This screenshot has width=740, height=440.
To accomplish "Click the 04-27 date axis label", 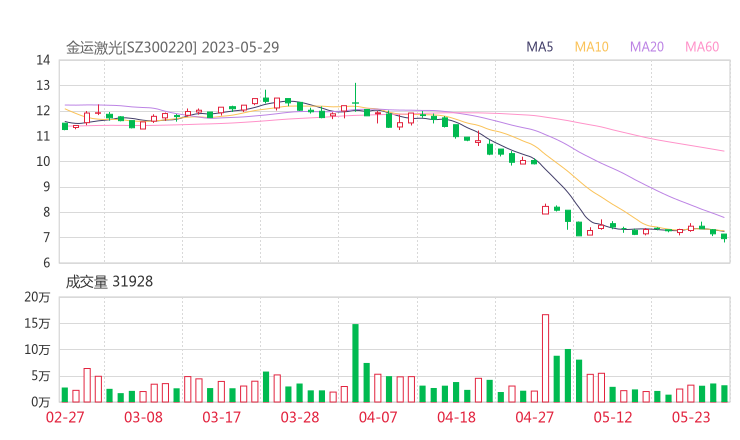I will 535,417.
